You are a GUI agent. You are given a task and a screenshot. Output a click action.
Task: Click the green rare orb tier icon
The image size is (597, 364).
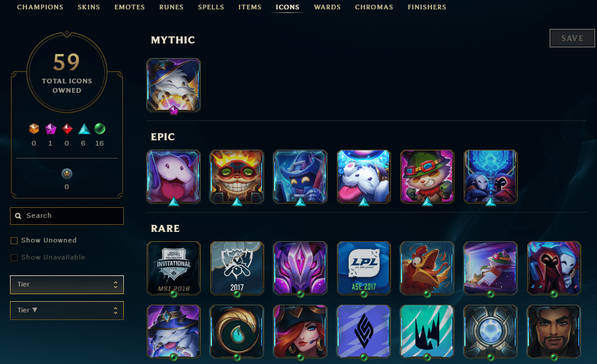pyautogui.click(x=100, y=129)
